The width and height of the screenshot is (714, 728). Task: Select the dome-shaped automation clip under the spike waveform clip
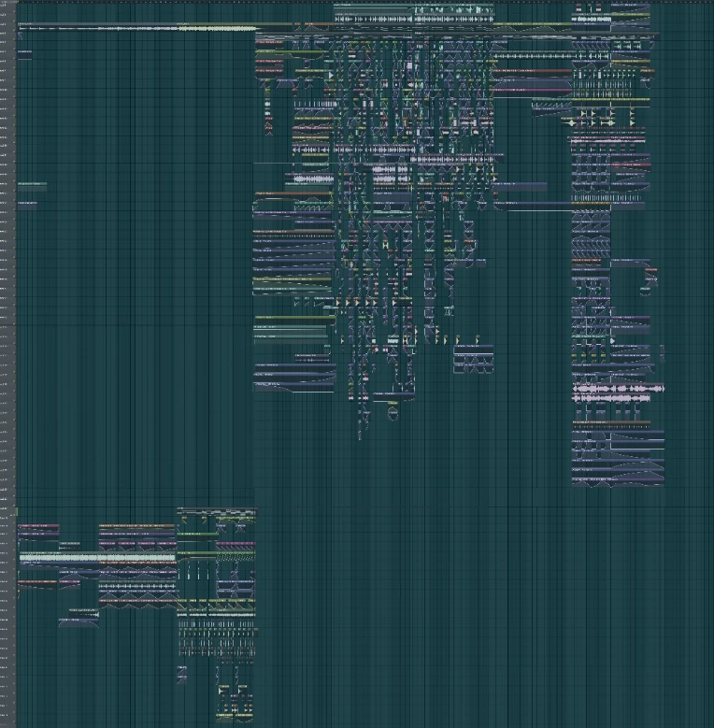click(x=79, y=623)
